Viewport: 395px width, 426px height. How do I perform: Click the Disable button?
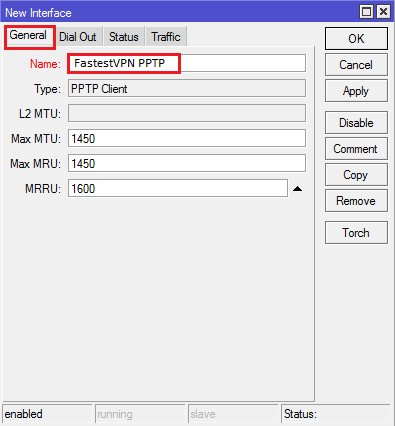pyautogui.click(x=356, y=123)
